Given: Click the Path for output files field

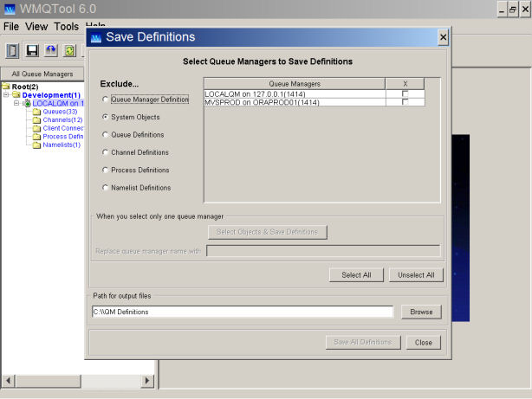Looking at the screenshot, I should tap(243, 312).
